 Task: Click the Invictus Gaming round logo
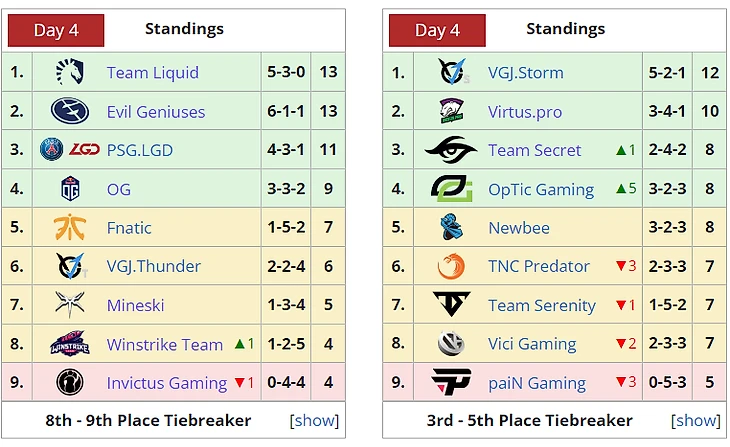(x=70, y=382)
